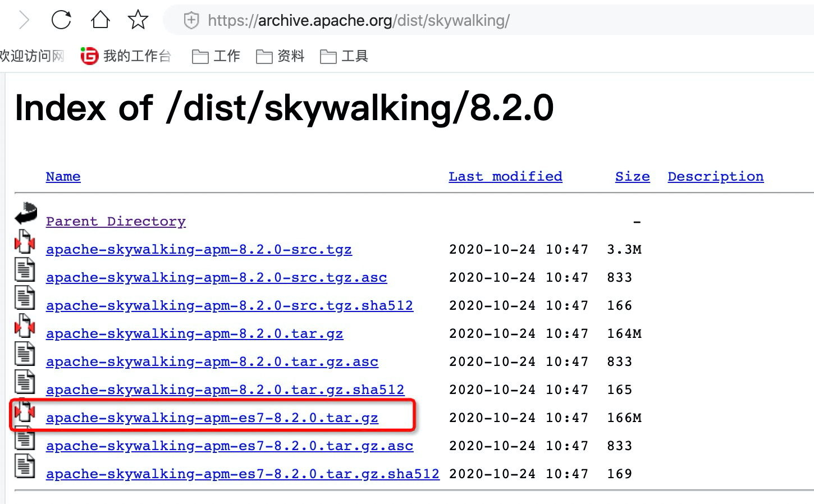Image resolution: width=814 pixels, height=504 pixels.
Task: Open apache-skywalking-apm-es7-8.2.0.tar.gz.asc
Action: [x=230, y=446]
